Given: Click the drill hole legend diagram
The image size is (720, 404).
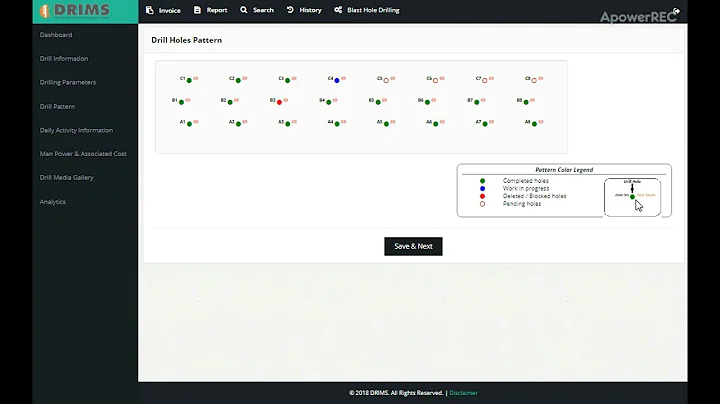Looking at the screenshot, I should click(x=632, y=197).
